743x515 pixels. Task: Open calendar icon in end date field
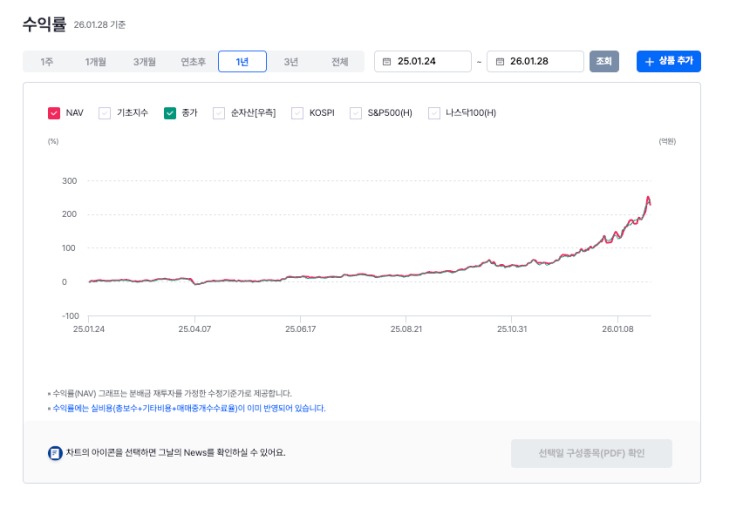pyautogui.click(x=499, y=62)
